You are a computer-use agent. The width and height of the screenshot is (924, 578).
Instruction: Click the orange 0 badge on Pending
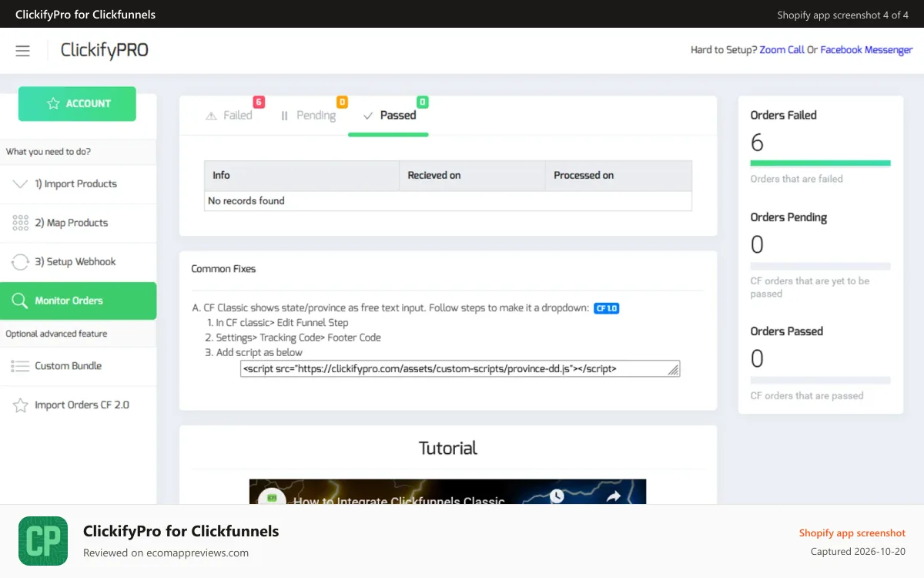[342, 102]
